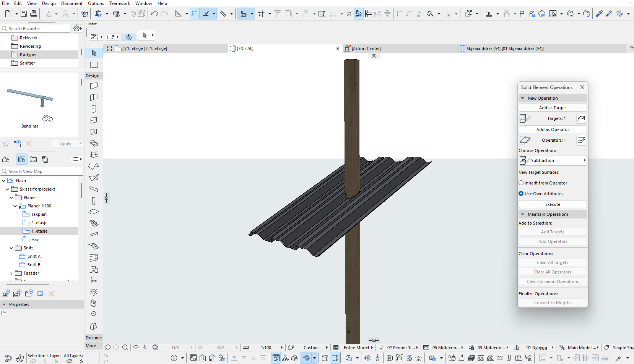Click the Add as Operator button
Image resolution: width=634 pixels, height=364 pixels.
[553, 129]
